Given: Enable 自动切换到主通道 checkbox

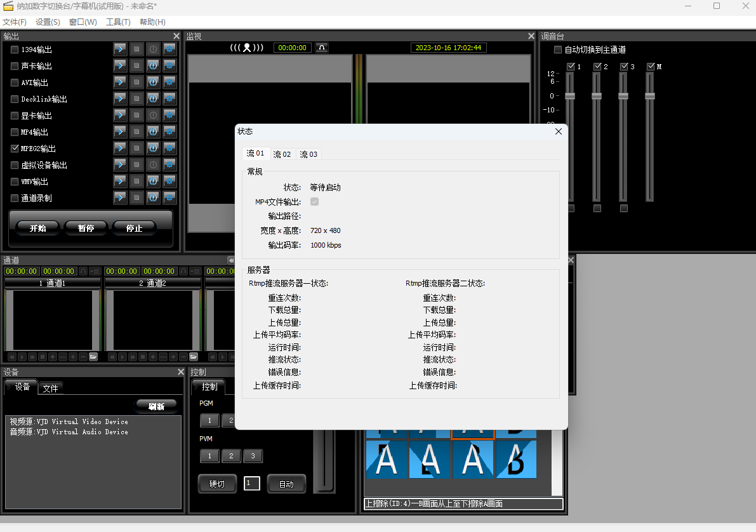Looking at the screenshot, I should click(558, 49).
